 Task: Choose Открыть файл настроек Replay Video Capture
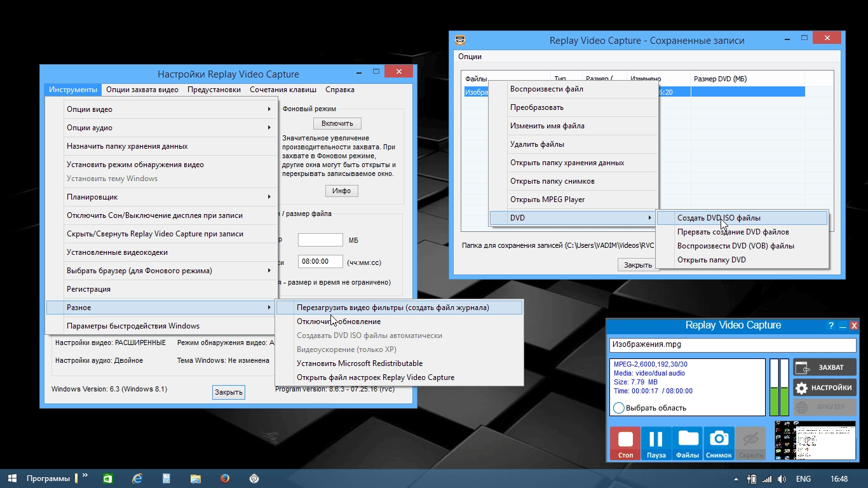click(x=400, y=377)
